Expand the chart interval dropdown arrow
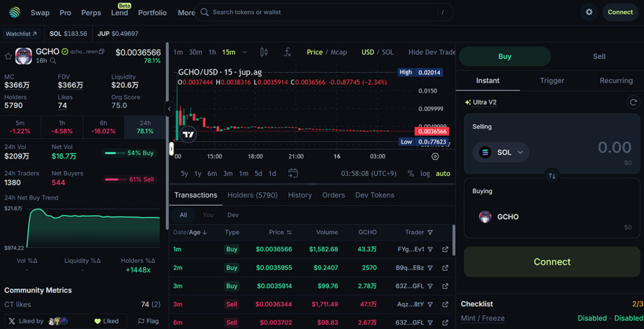644x329 pixels. [245, 52]
